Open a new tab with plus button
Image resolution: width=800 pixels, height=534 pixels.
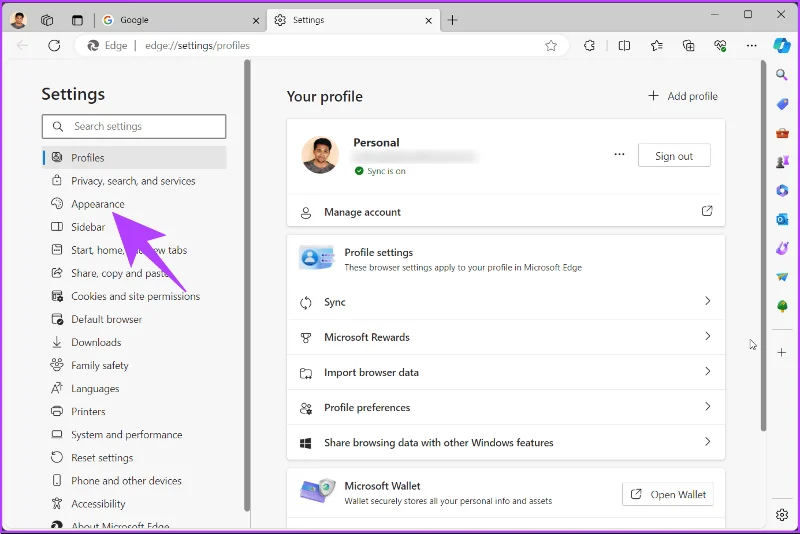(452, 20)
